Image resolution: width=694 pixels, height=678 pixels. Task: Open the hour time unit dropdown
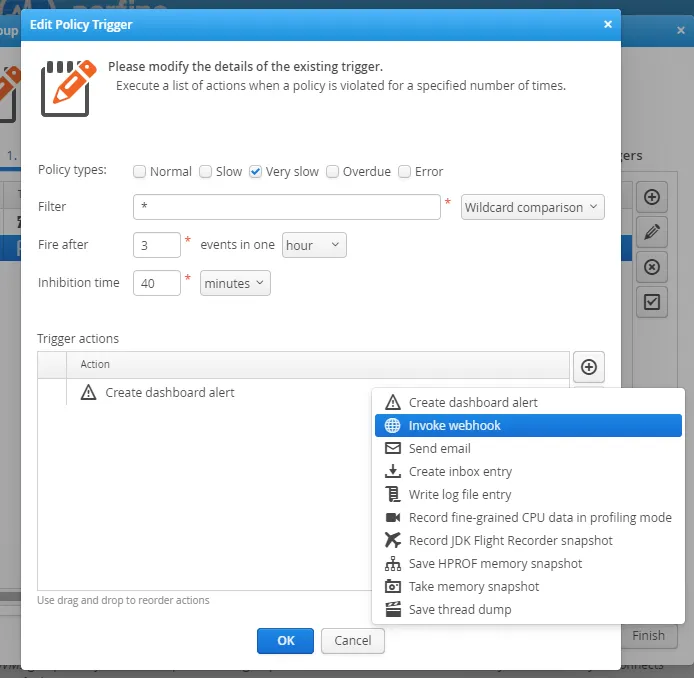pyautogui.click(x=314, y=245)
